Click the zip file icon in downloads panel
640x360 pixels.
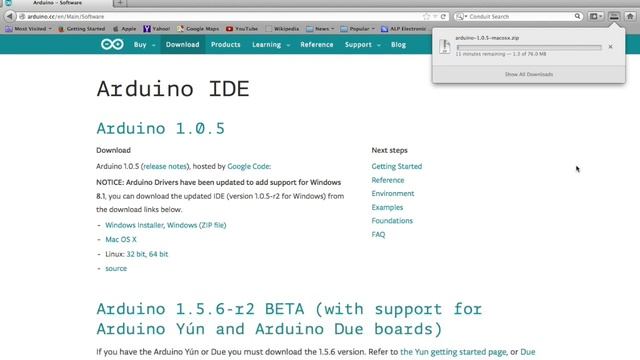[444, 47]
